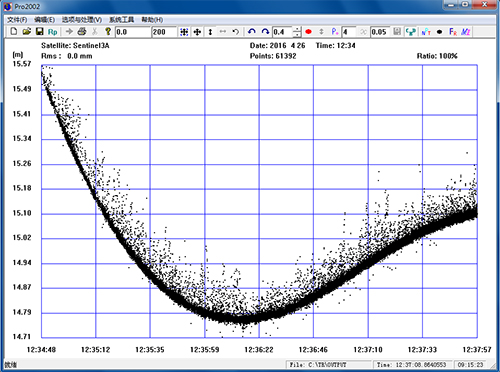Save data with the floppy disk icon
Image resolution: width=500 pixels, height=372 pixels.
(x=40, y=32)
